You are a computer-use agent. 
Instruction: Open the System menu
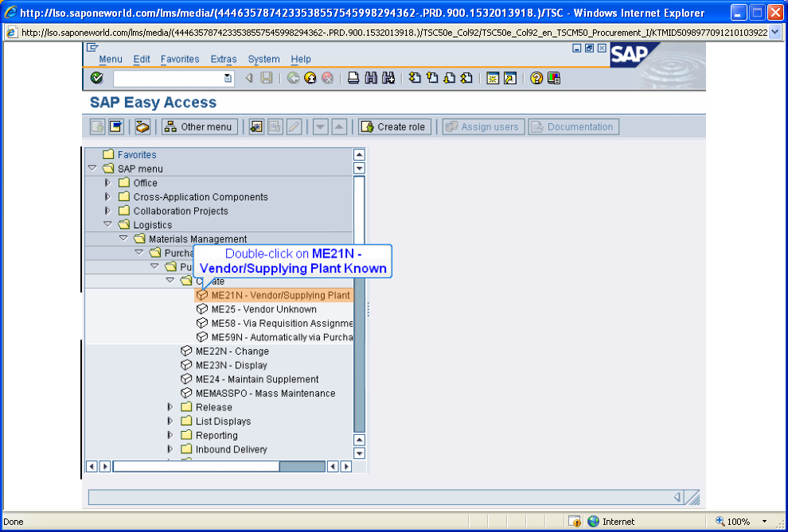pyautogui.click(x=263, y=59)
